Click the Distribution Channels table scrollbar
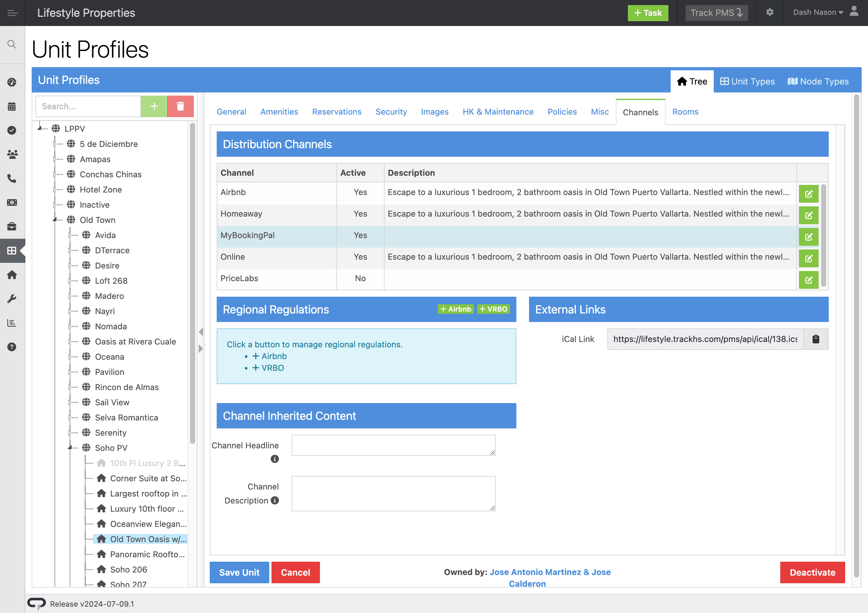Viewport: 868px width, 613px height. (823, 236)
